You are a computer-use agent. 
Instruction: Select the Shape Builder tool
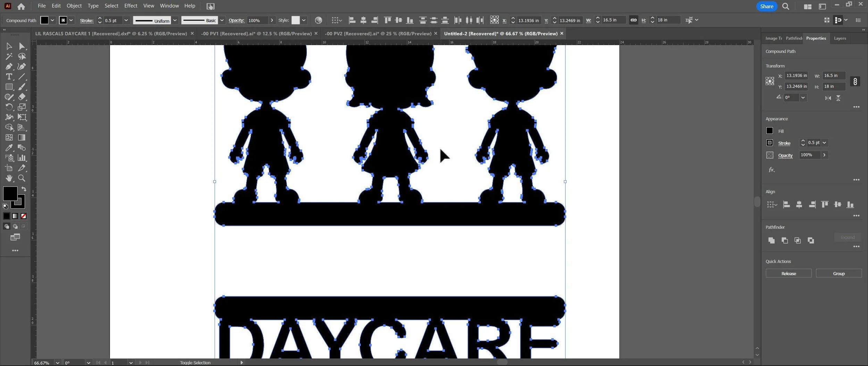(9, 127)
